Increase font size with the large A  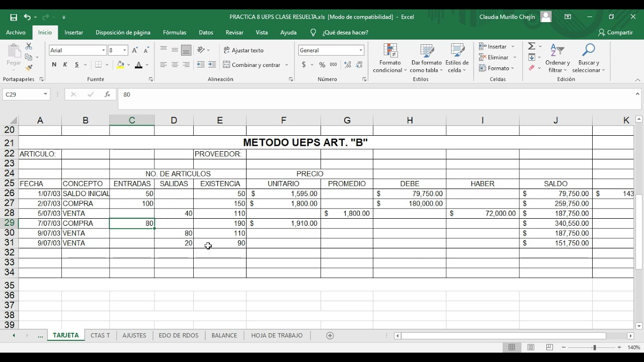(x=134, y=50)
